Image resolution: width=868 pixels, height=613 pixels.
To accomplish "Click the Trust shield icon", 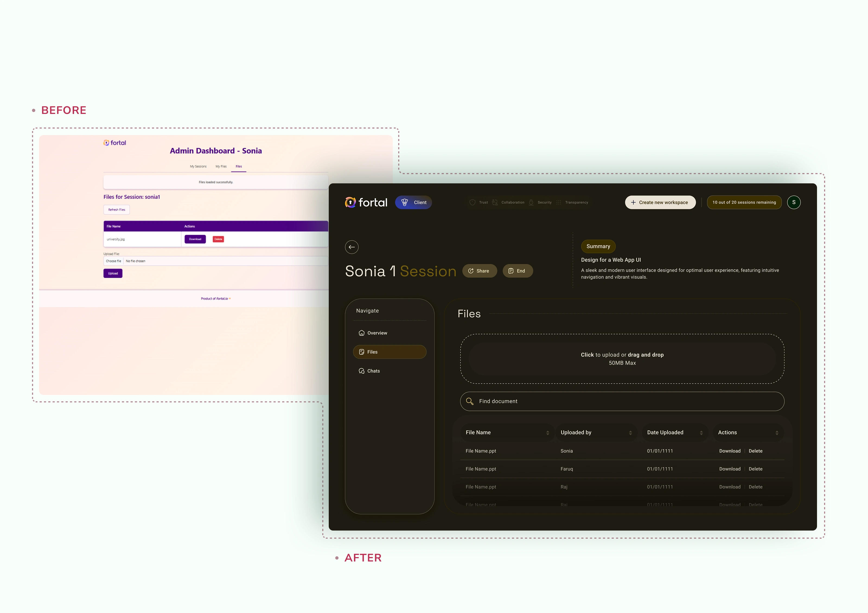I will click(x=472, y=203).
